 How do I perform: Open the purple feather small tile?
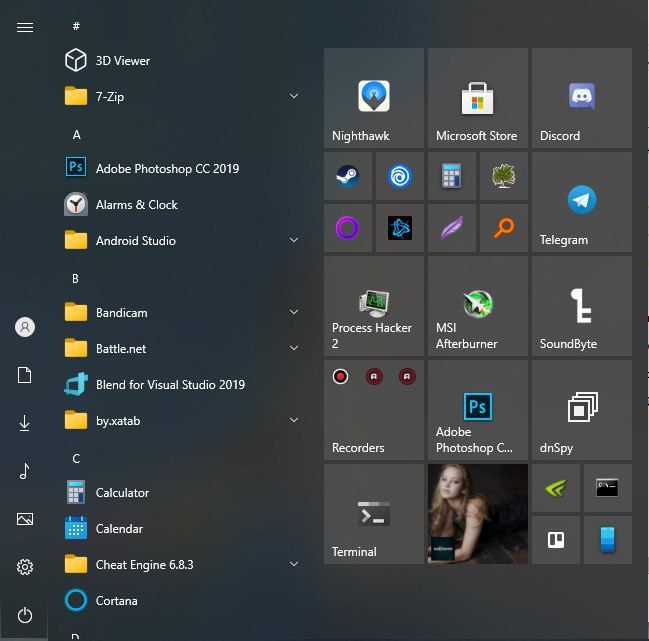[452, 228]
